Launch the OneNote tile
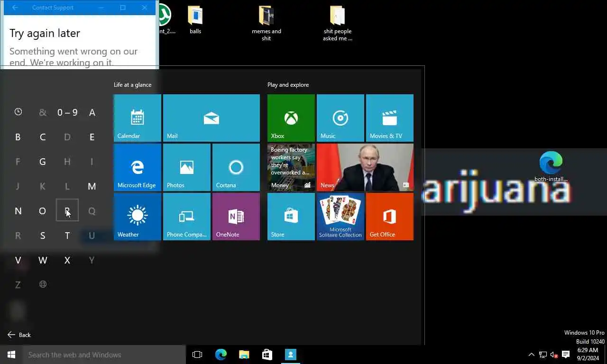Screen dimensions: 607x364 click(x=236, y=217)
